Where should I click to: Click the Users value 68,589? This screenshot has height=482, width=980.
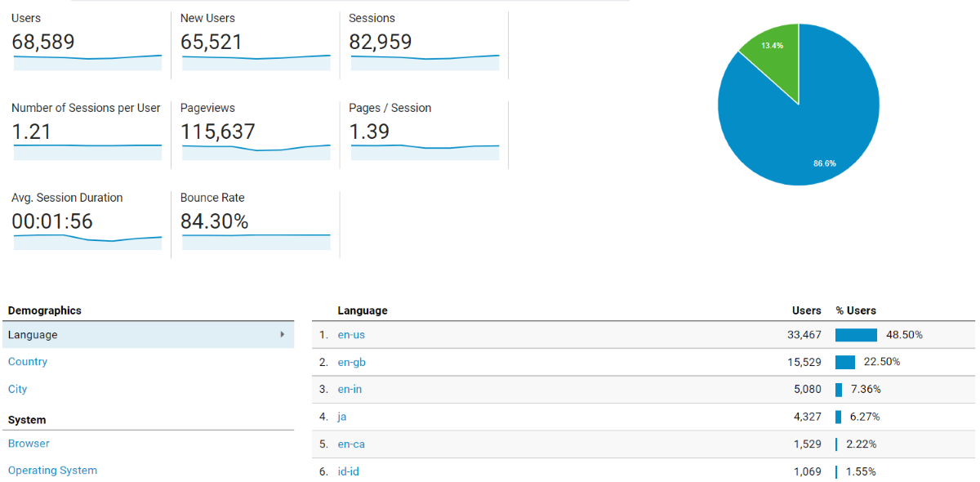[43, 42]
